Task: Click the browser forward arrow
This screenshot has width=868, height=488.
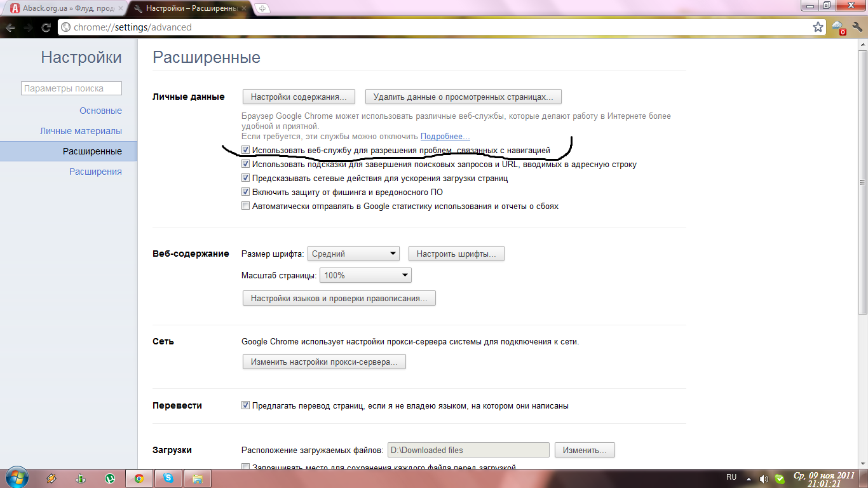Action: (x=28, y=27)
